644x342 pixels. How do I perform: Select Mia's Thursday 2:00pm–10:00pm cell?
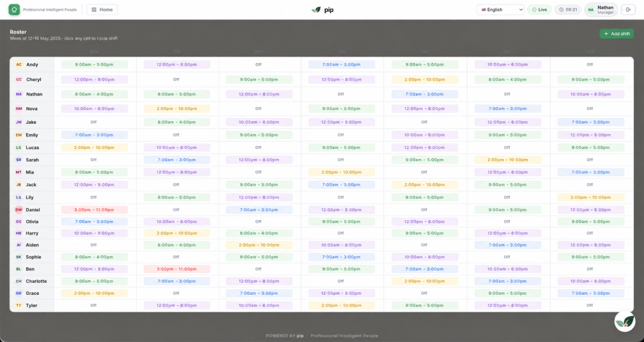click(341, 172)
